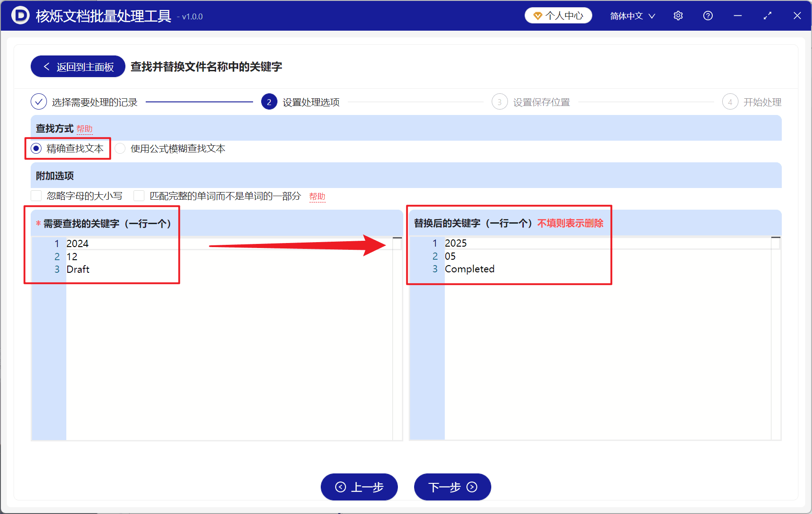Click the app logo icon in title bar

[x=20, y=15]
